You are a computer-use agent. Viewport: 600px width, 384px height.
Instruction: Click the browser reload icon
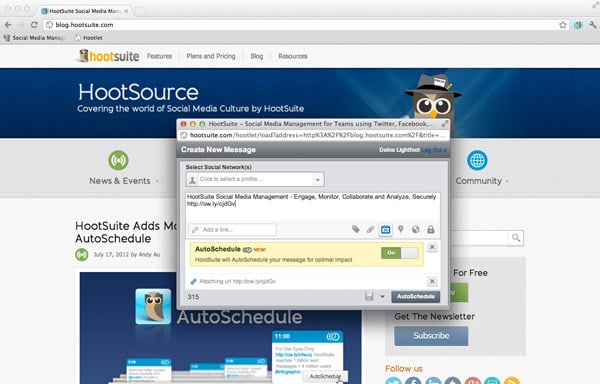(34, 25)
